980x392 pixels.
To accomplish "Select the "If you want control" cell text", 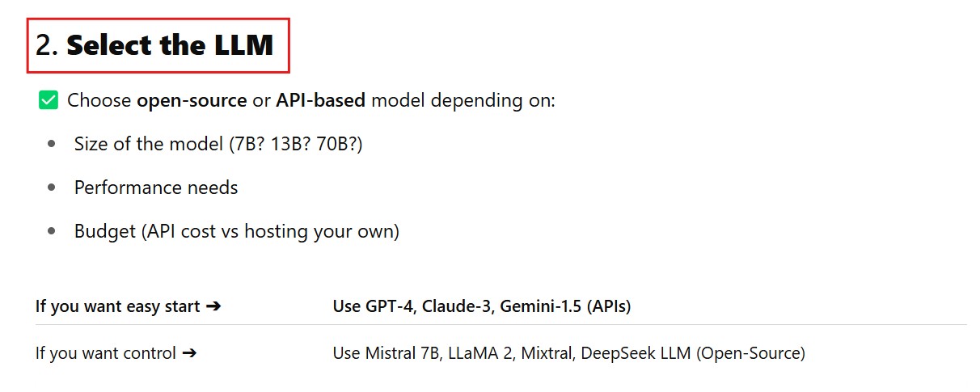I will coord(105,353).
